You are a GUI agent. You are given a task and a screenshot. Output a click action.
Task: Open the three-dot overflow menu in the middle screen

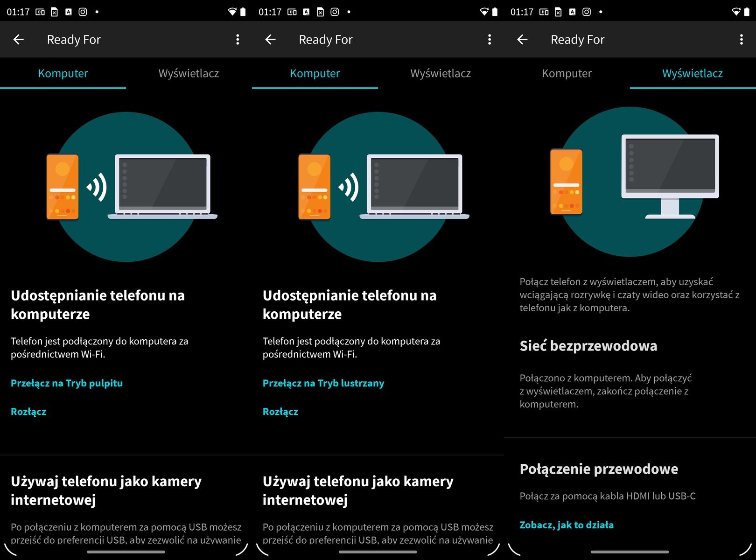(x=490, y=40)
